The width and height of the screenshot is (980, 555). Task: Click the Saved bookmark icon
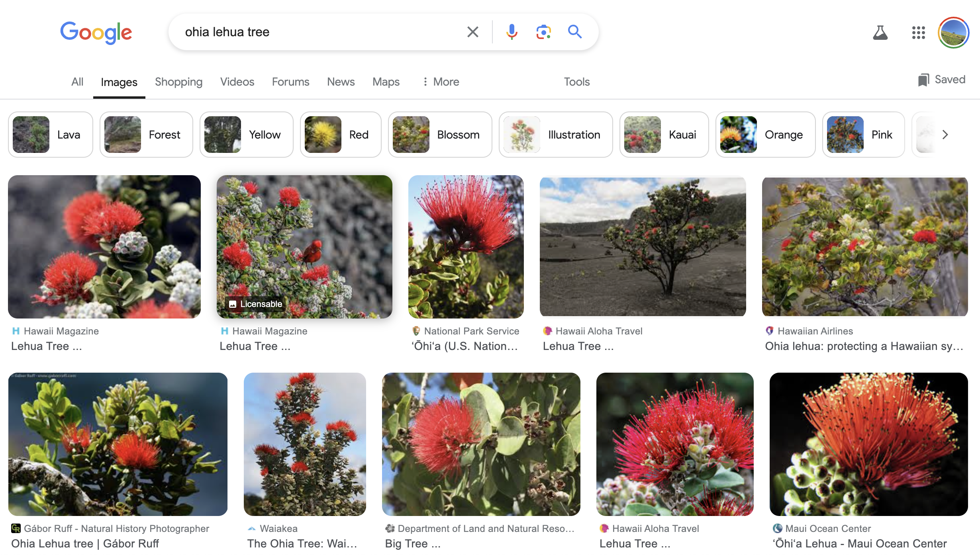(923, 80)
